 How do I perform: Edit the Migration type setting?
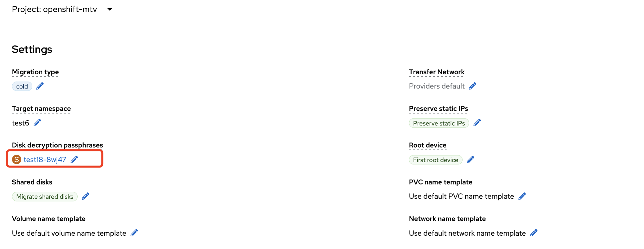40,86
